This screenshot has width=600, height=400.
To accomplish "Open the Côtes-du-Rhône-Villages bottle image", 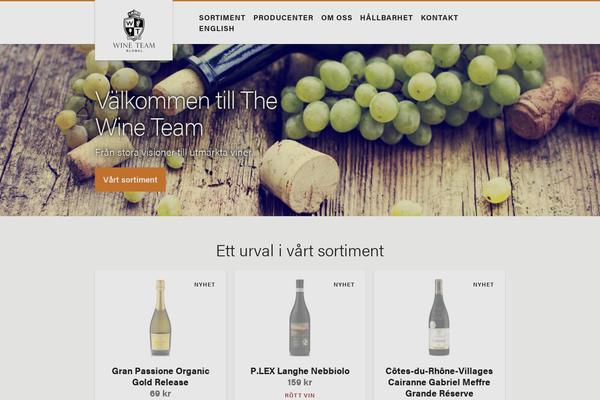I will pos(439,318).
